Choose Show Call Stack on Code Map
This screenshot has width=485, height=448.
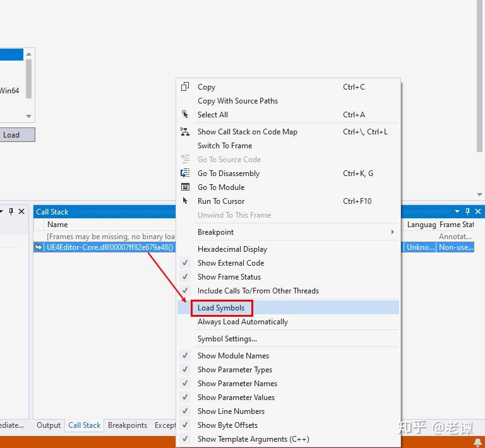pos(288,132)
